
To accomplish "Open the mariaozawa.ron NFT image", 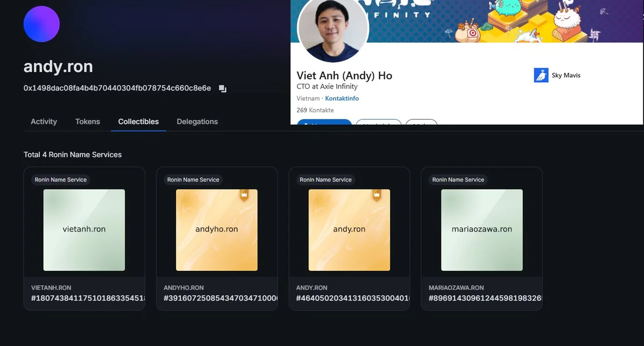I will pyautogui.click(x=481, y=229).
